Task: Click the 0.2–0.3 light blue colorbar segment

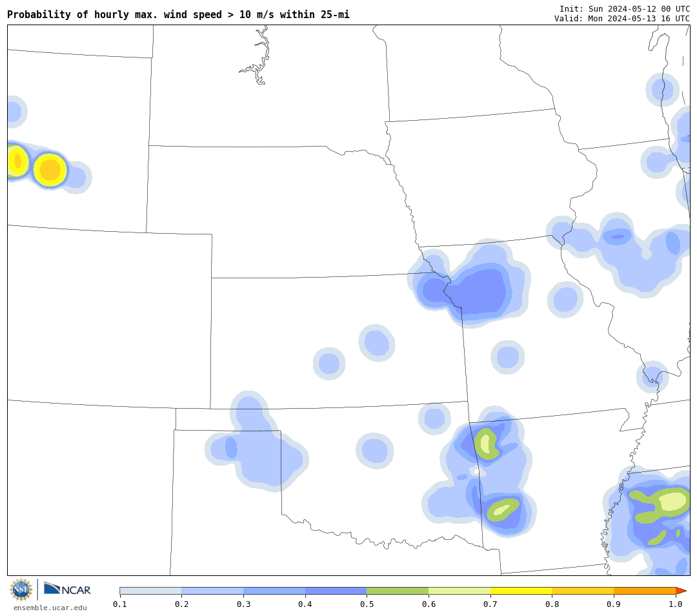Action: pos(212,591)
